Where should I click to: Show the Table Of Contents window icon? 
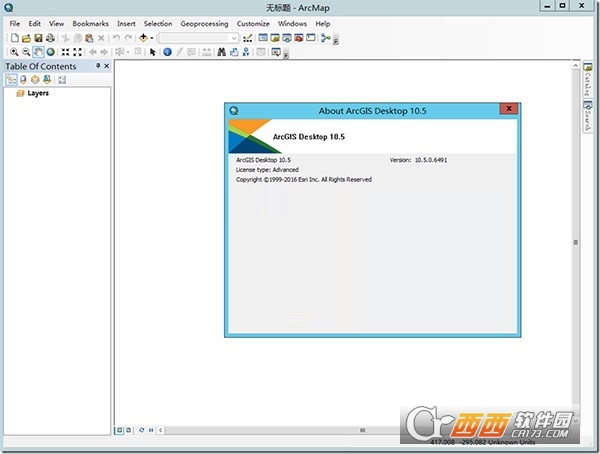point(263,38)
